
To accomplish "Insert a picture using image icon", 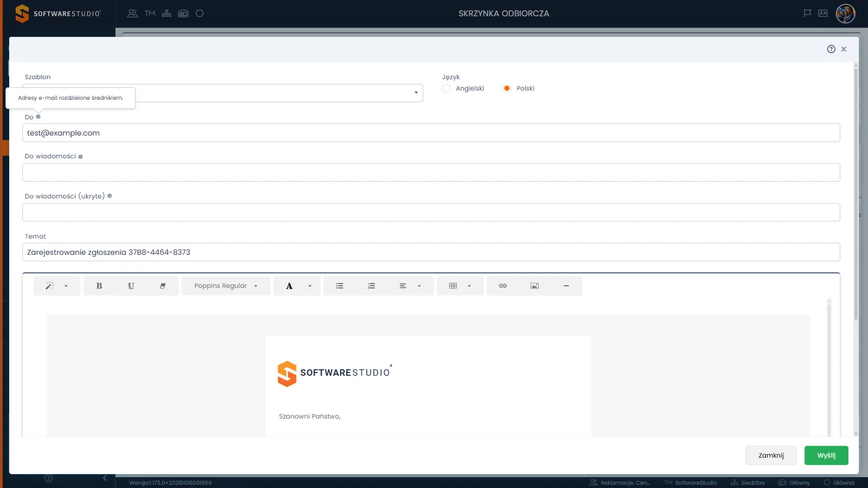I will click(x=535, y=286).
